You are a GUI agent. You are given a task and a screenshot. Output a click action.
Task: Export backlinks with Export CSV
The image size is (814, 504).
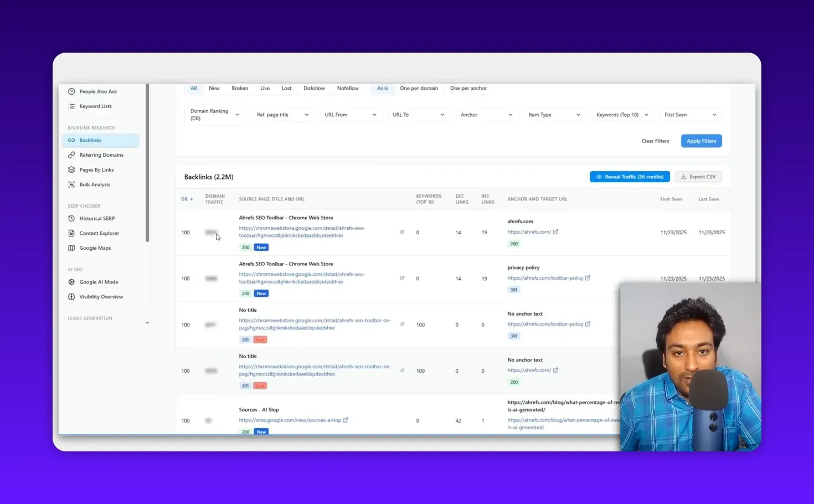tap(698, 177)
